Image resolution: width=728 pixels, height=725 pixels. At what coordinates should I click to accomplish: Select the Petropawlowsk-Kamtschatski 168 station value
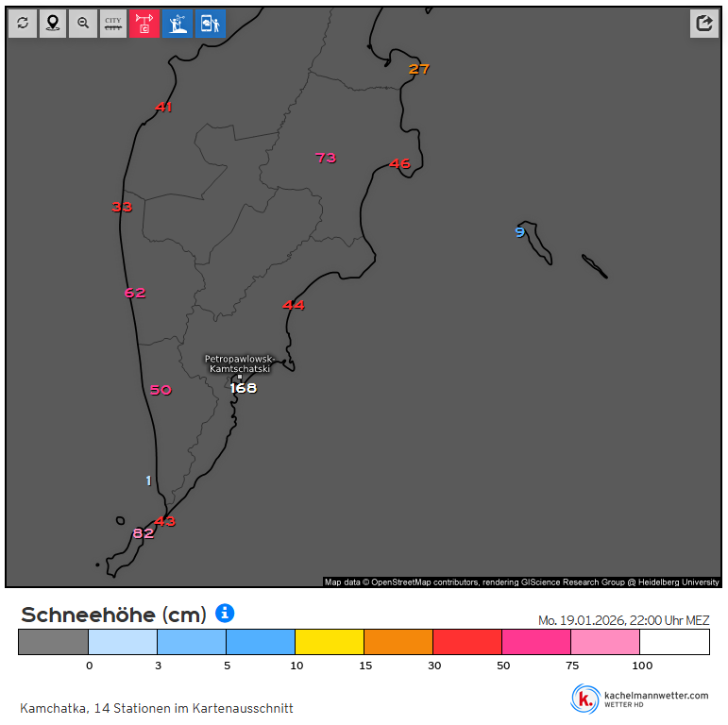click(x=243, y=388)
